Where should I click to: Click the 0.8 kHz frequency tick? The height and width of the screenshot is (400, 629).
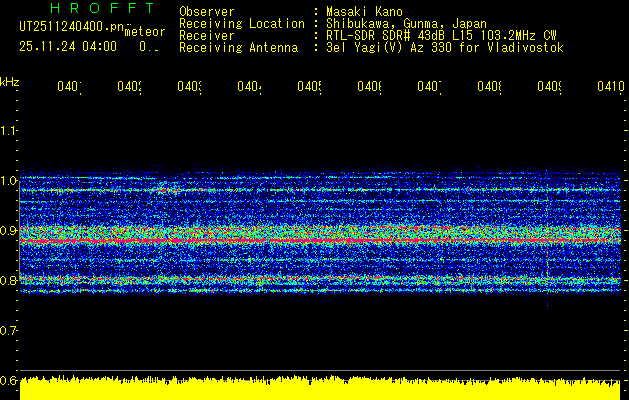coord(9,281)
